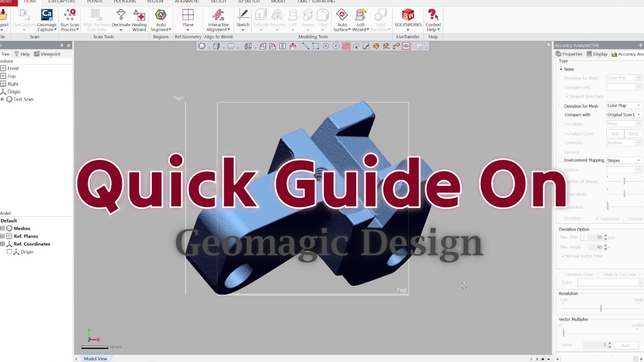Pin the left tree panel

[62, 45]
